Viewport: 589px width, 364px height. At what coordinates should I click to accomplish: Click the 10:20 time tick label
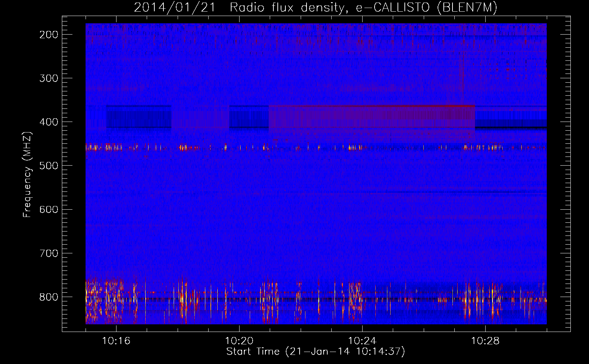(239, 341)
